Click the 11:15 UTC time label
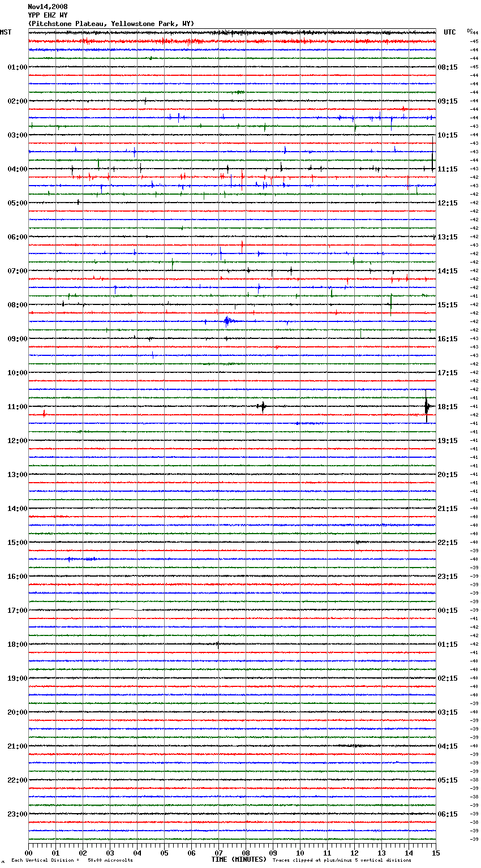Viewport: 481px width, 868px height. point(448,169)
